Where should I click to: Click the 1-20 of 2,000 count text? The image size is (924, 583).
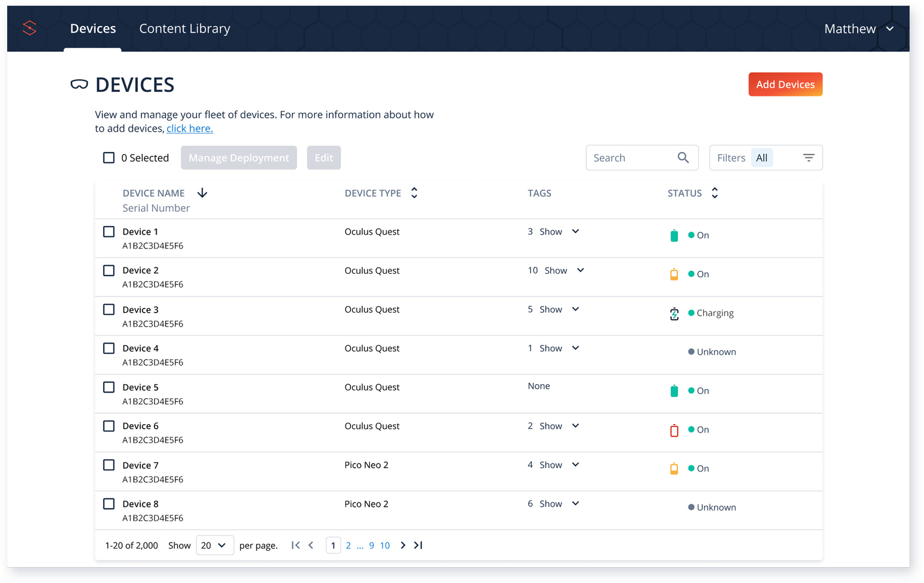(x=131, y=545)
